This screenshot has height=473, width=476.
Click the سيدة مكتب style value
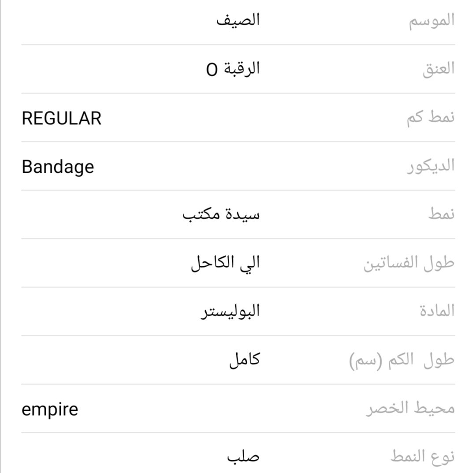pos(221,215)
